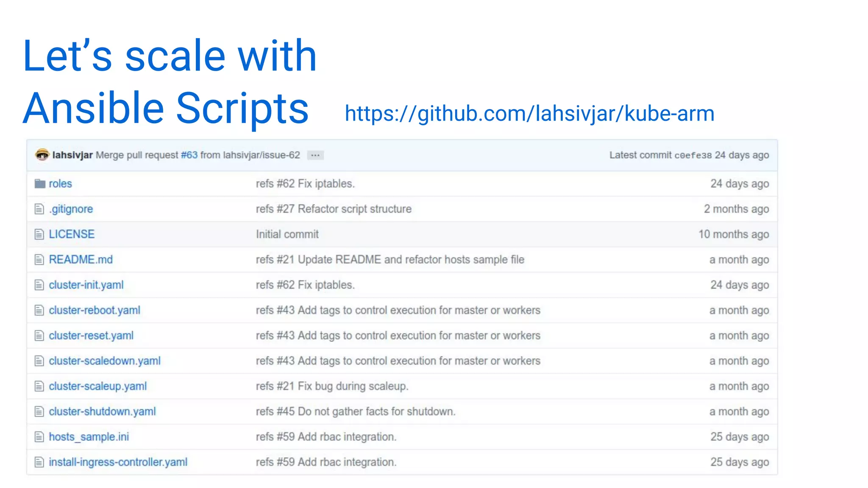Open cluster-reboot.yaml
This screenshot has width=868, height=488.
point(95,311)
